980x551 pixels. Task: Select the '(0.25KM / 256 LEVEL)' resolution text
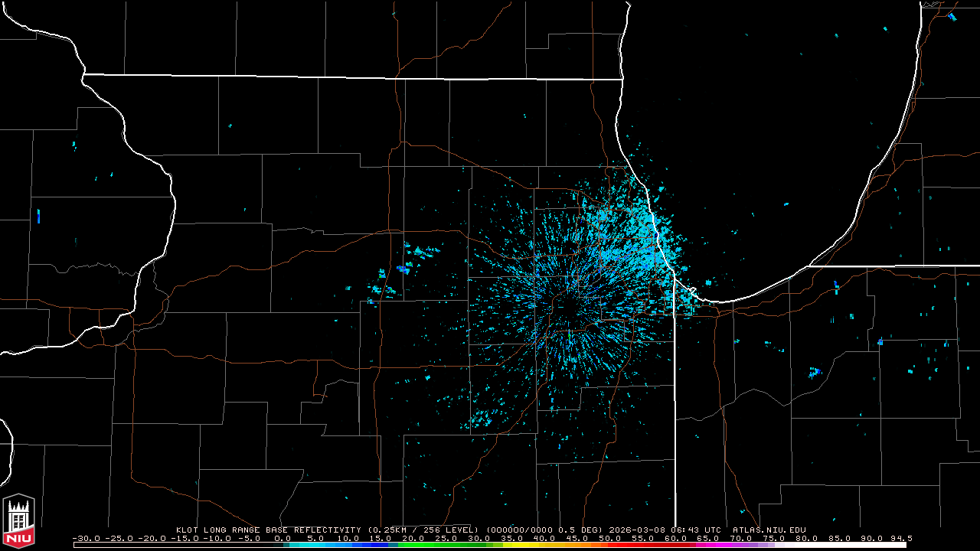pos(423,530)
